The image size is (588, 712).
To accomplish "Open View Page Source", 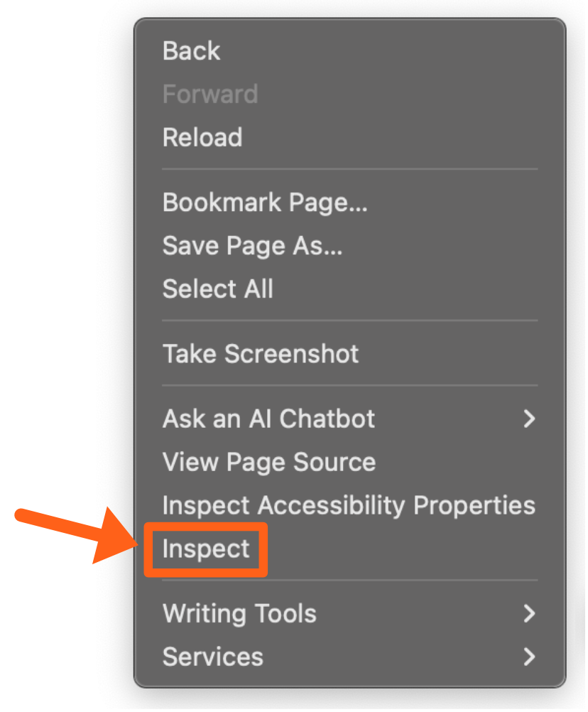I will (268, 463).
